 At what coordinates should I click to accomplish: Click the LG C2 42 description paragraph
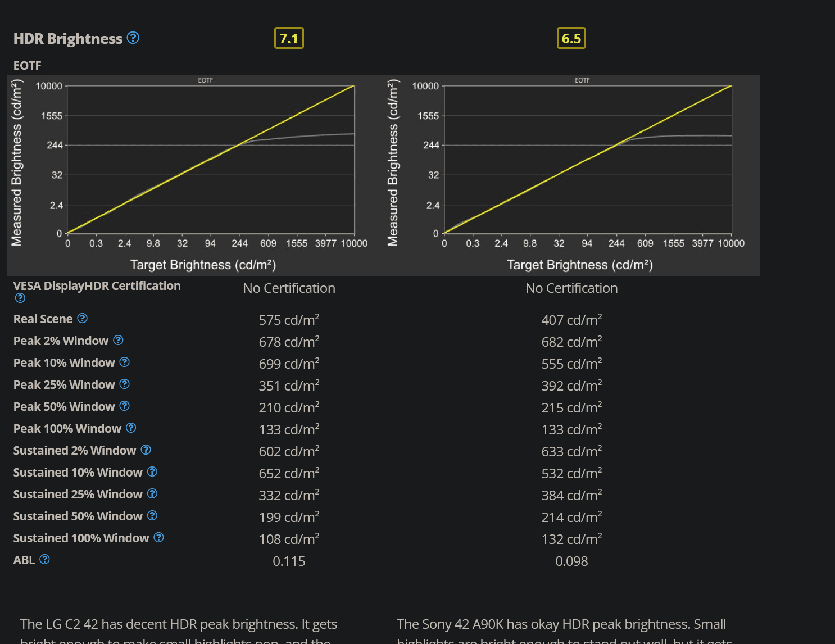coord(179,631)
